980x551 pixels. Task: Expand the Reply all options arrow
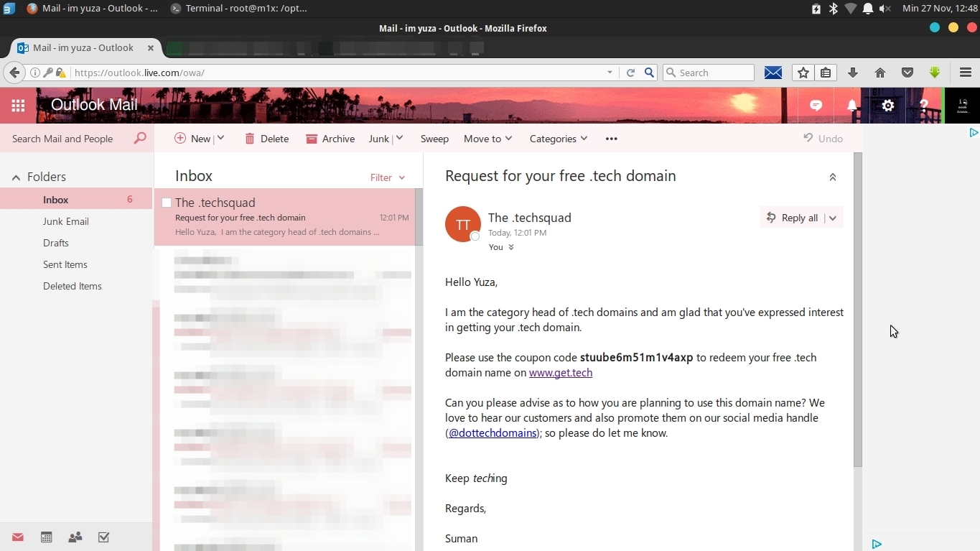833,218
